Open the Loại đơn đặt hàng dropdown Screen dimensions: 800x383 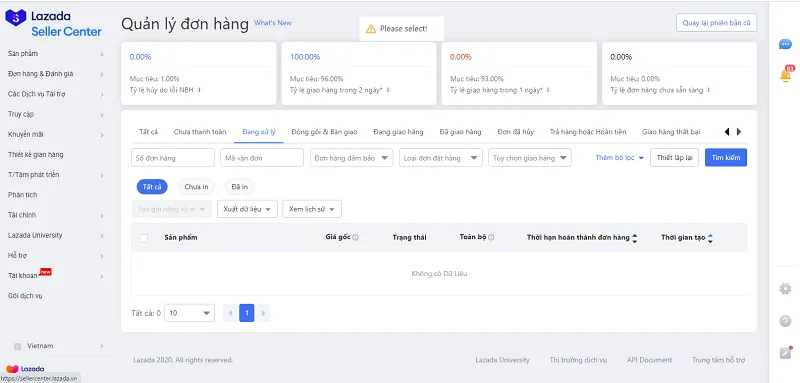441,158
